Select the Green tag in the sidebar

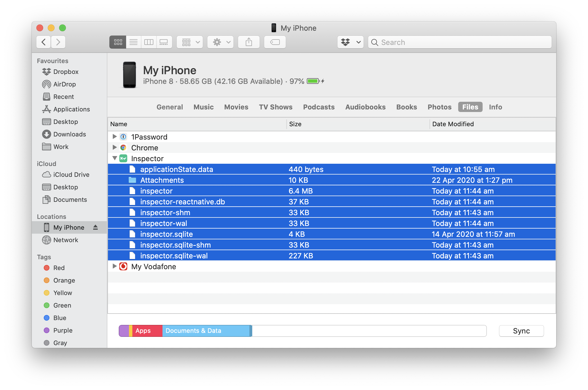[x=62, y=305]
